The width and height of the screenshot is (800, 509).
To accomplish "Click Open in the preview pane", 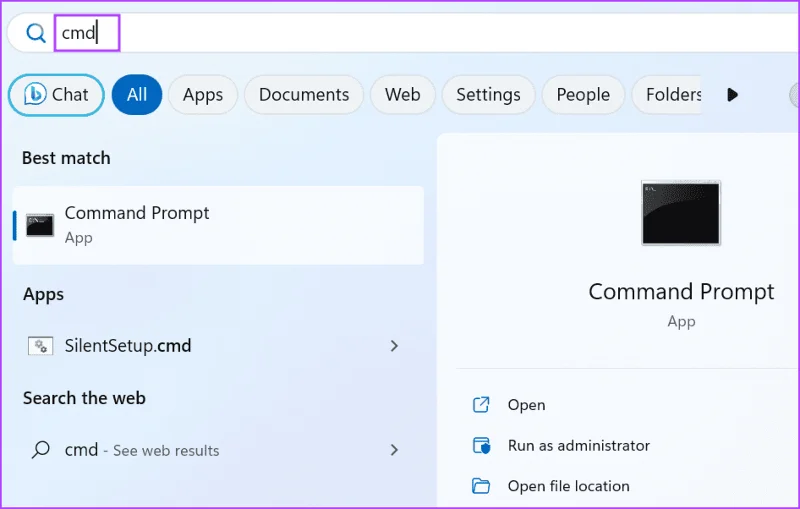I will [x=527, y=405].
